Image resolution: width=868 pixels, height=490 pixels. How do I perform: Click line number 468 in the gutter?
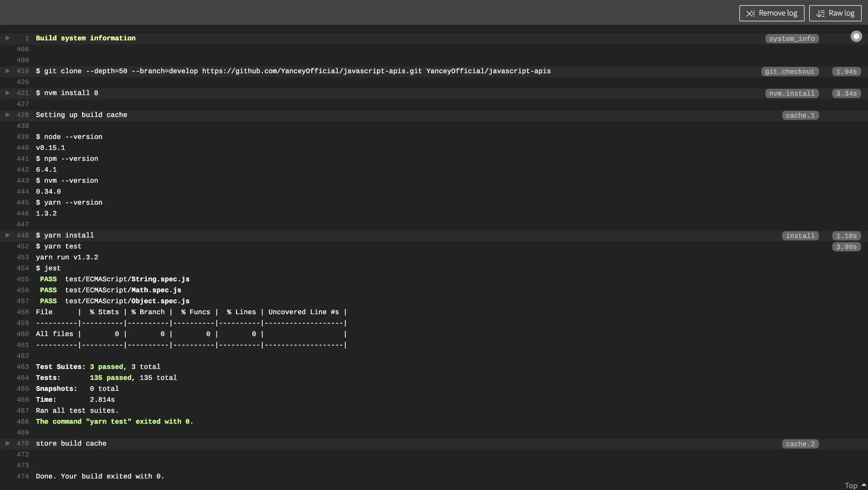22,421
